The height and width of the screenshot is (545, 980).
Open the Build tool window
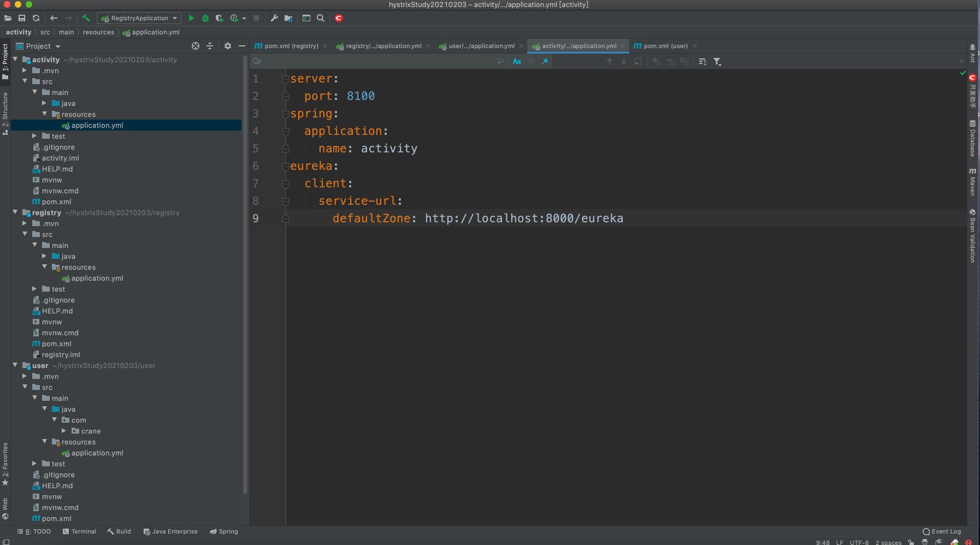[119, 531]
